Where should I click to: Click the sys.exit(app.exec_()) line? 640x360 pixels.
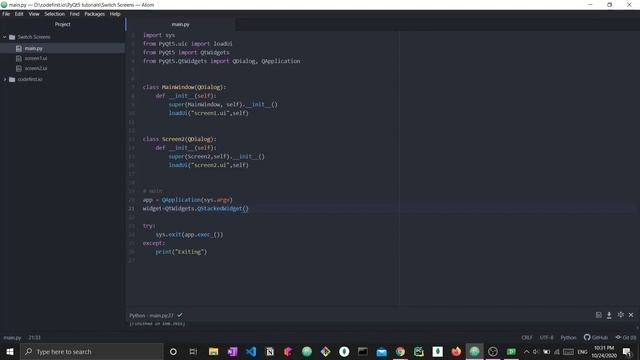click(189, 235)
